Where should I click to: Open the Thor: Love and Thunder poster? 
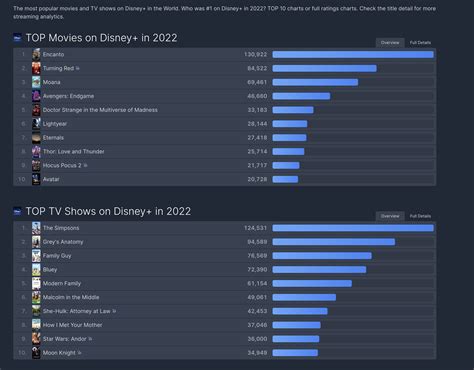(x=36, y=152)
